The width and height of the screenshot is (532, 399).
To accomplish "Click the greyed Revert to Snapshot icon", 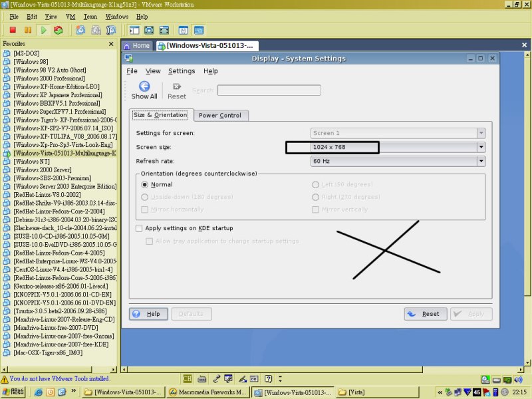I will (x=96, y=30).
